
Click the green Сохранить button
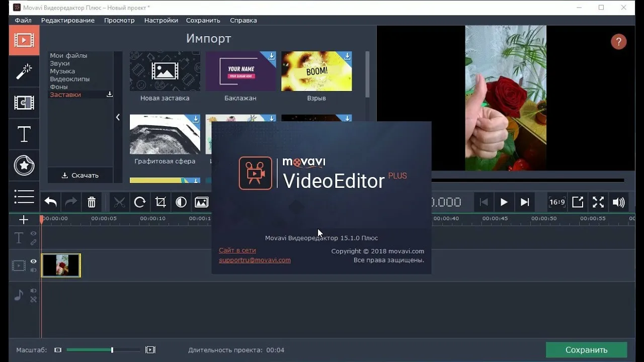pyautogui.click(x=586, y=350)
